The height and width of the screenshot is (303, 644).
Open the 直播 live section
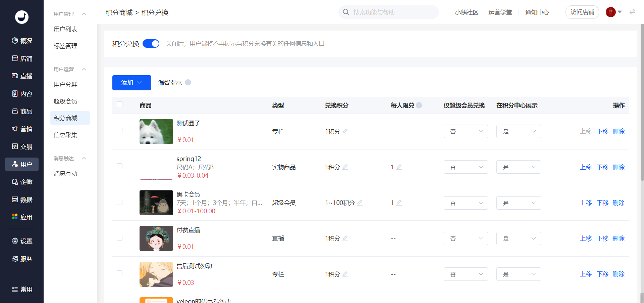(x=22, y=76)
